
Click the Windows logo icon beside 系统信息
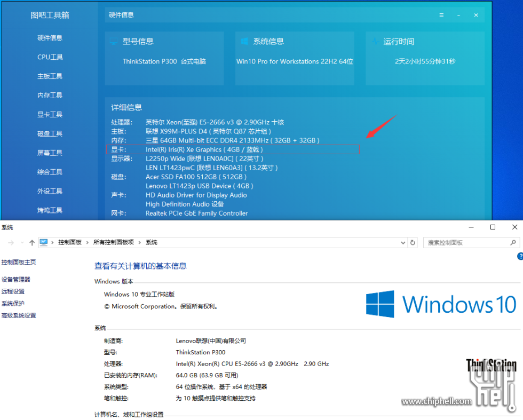pos(244,42)
